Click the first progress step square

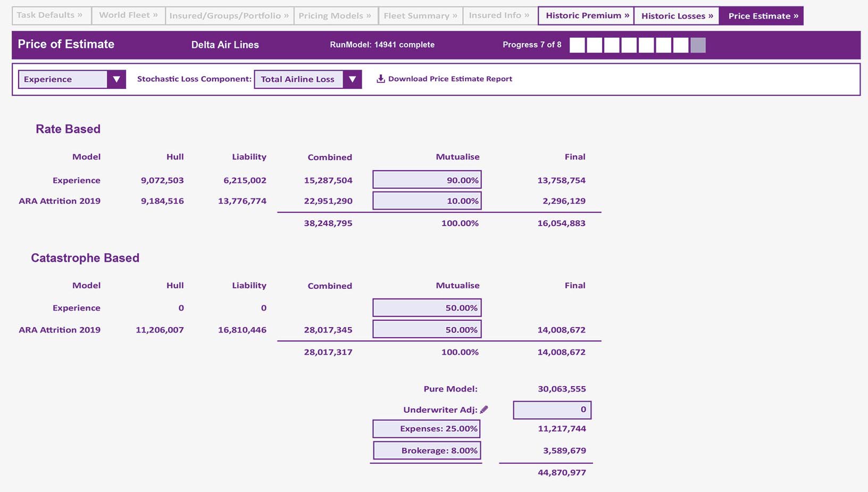tap(577, 45)
